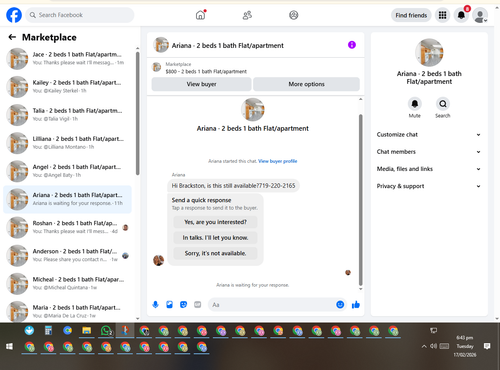Mute this chat with the bell icon

tap(415, 104)
